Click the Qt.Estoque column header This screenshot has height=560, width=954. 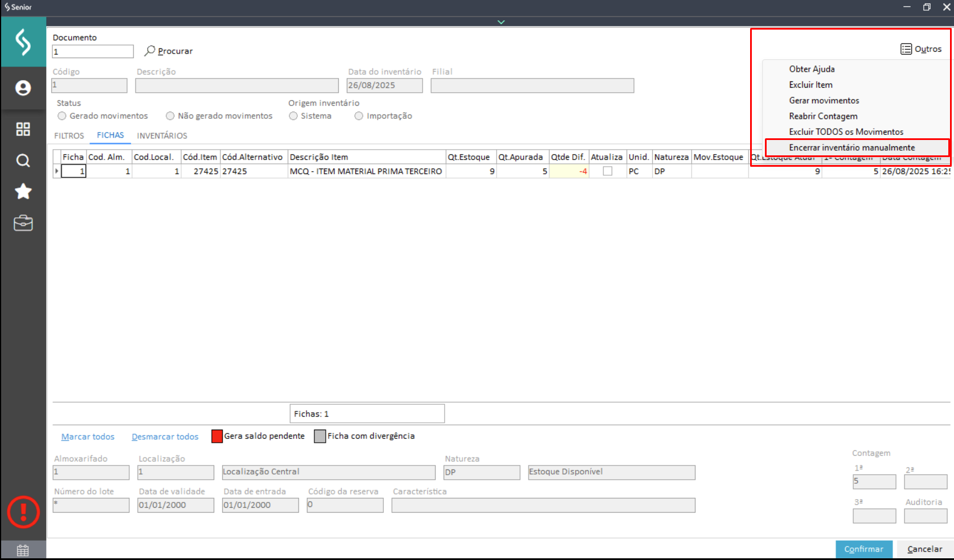[x=471, y=157]
